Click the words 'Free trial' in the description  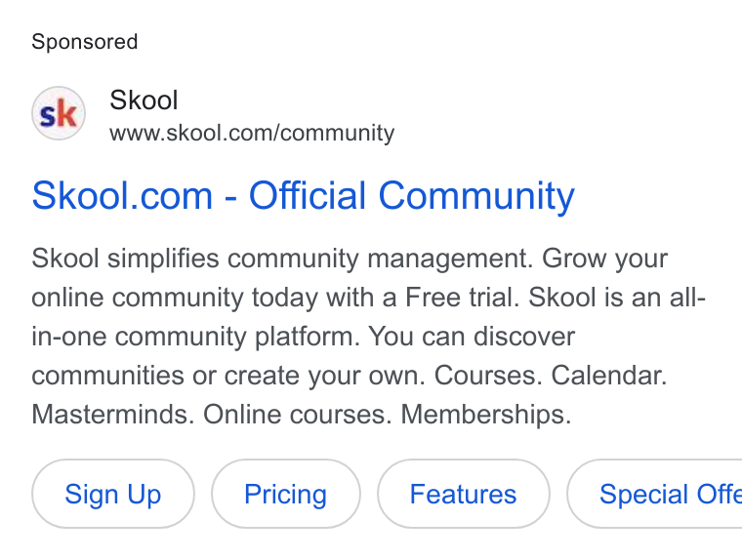coord(463,298)
